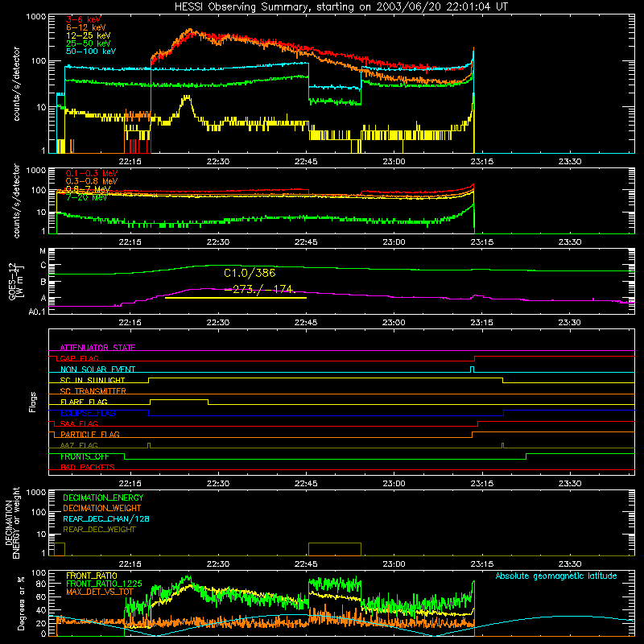644x644 pixels.
Task: Click the "A0.1" GOES tick label
Action: point(37,312)
